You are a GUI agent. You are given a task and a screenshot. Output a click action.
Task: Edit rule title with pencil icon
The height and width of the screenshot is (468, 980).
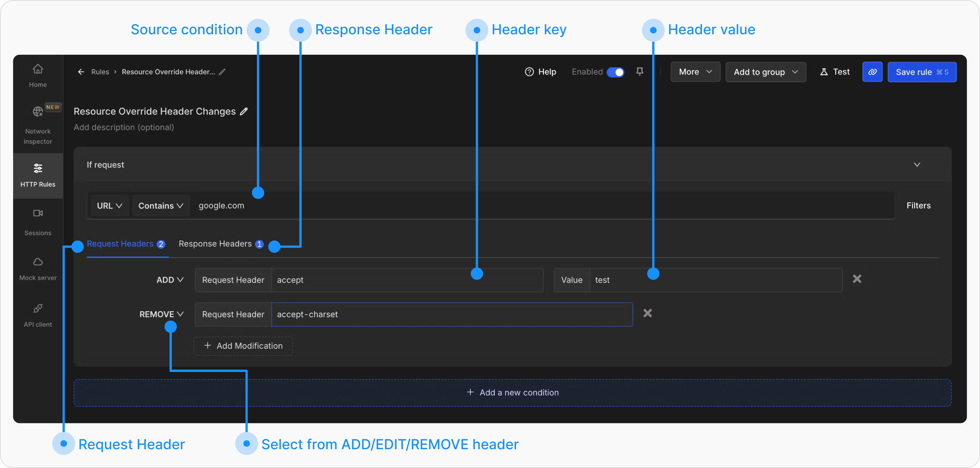244,111
